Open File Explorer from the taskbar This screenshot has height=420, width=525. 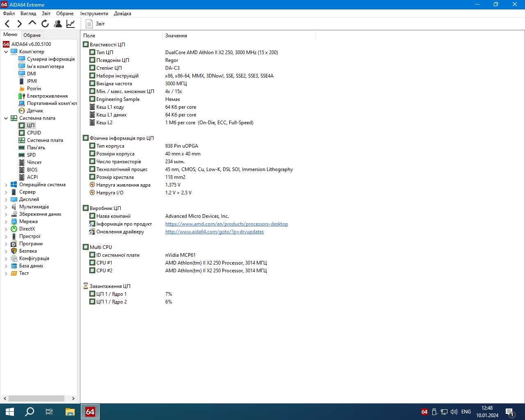click(x=70, y=412)
